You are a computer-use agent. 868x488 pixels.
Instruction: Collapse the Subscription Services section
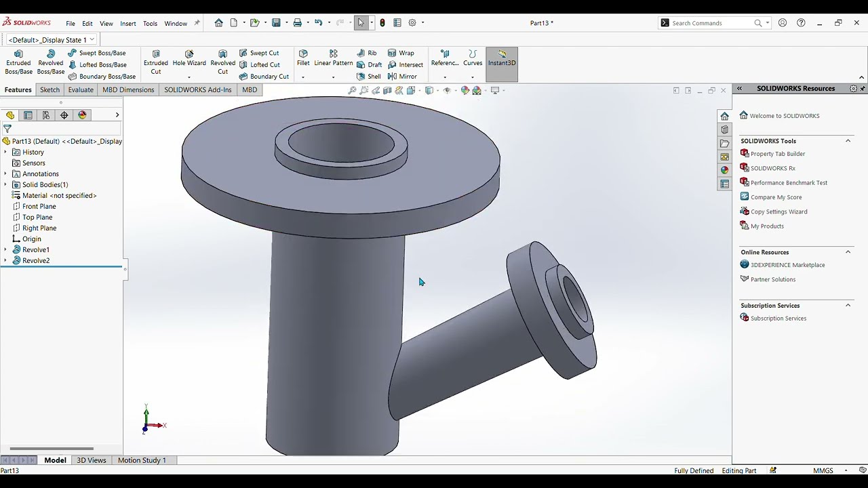click(848, 306)
